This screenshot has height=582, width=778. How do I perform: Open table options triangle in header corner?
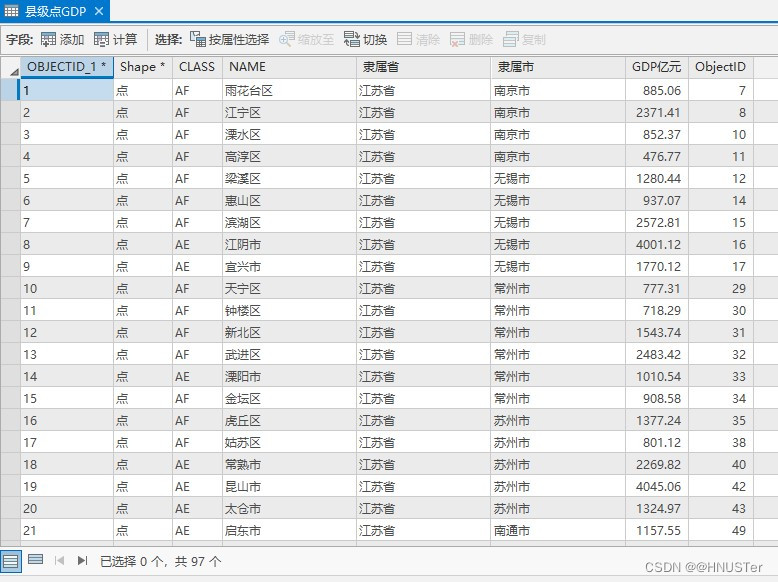coord(14,72)
